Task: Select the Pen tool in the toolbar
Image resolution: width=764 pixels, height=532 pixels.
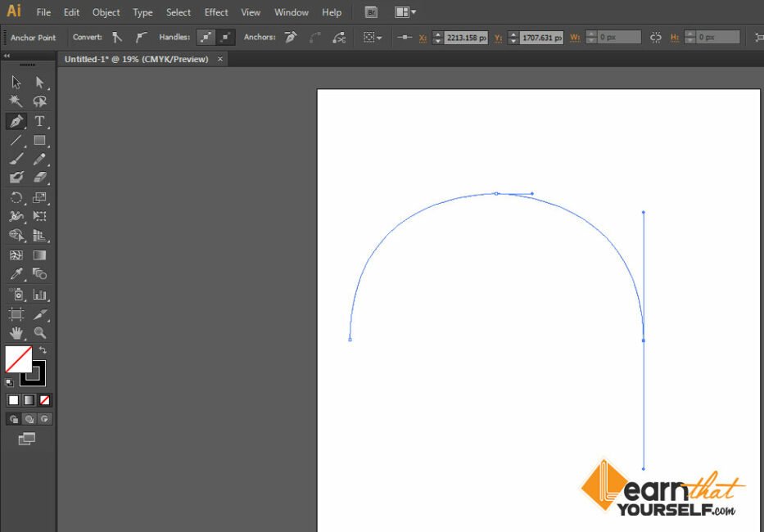Action: [15, 120]
